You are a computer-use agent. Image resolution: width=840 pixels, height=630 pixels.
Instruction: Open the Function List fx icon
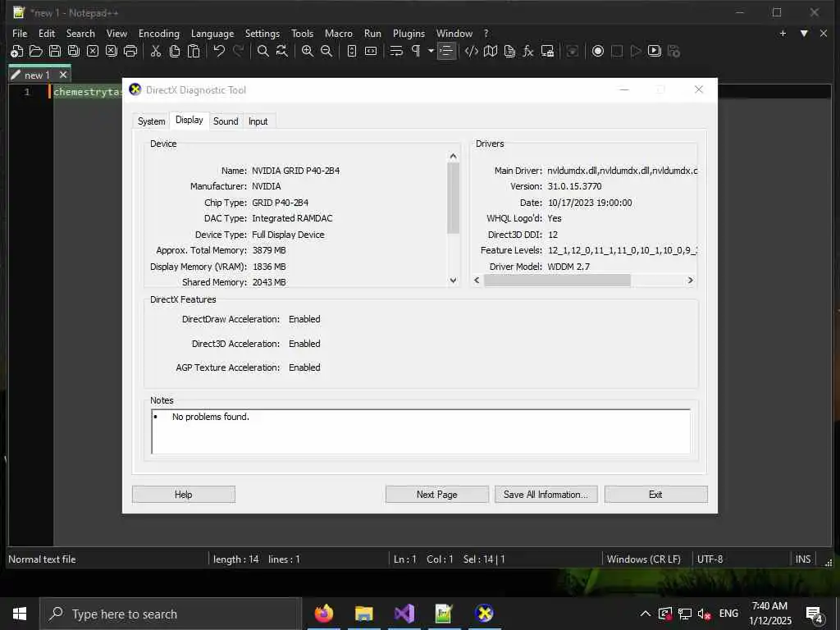coord(528,52)
